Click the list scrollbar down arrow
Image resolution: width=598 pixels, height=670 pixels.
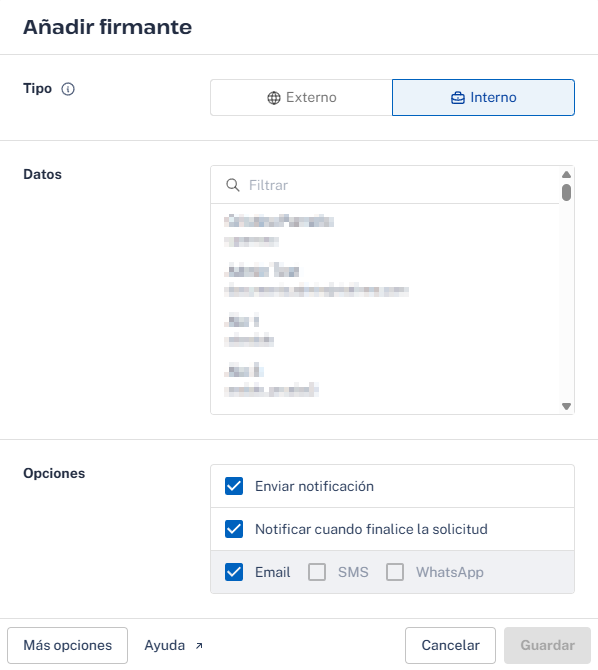566,406
